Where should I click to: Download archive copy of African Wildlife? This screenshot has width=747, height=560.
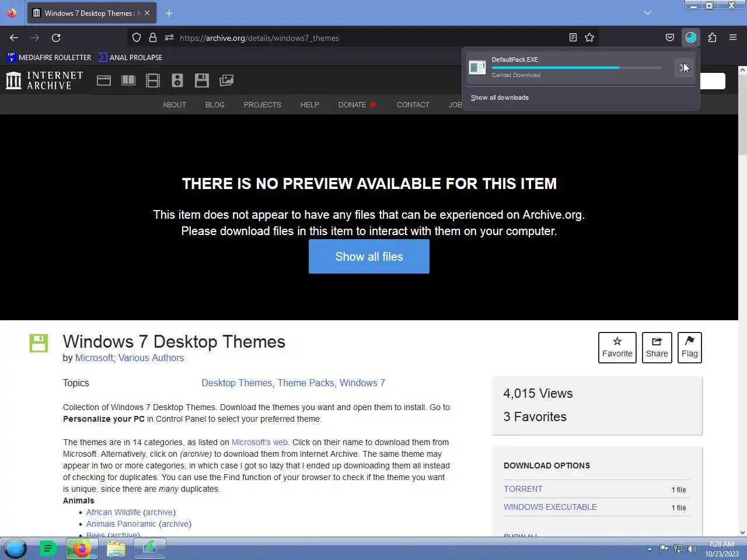click(x=159, y=512)
